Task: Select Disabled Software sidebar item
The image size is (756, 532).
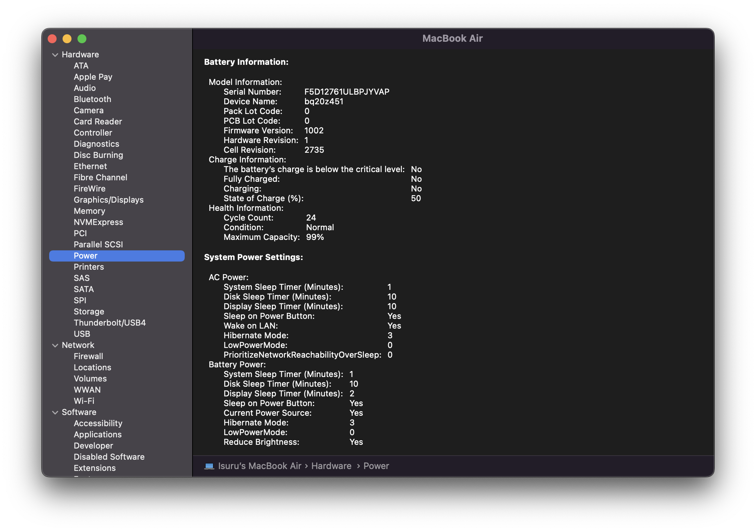Action: tap(109, 457)
